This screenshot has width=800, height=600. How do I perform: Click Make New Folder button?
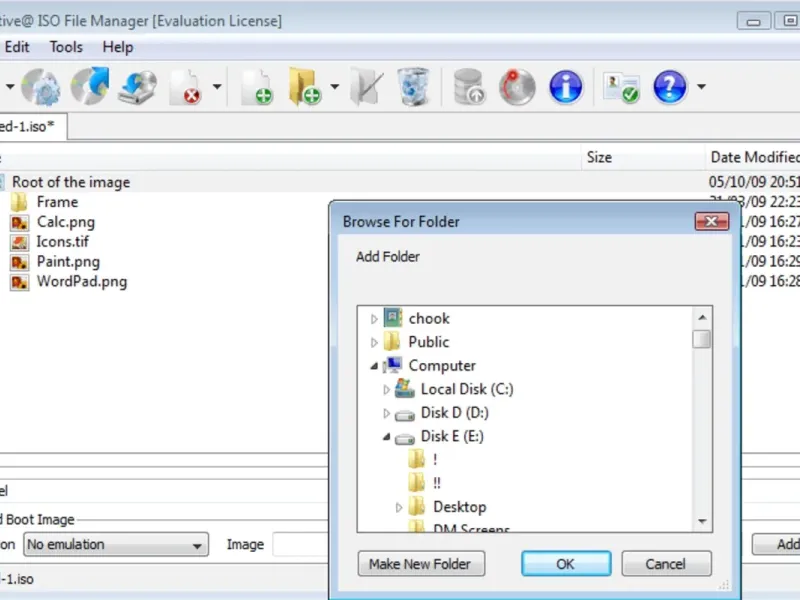[x=421, y=564]
